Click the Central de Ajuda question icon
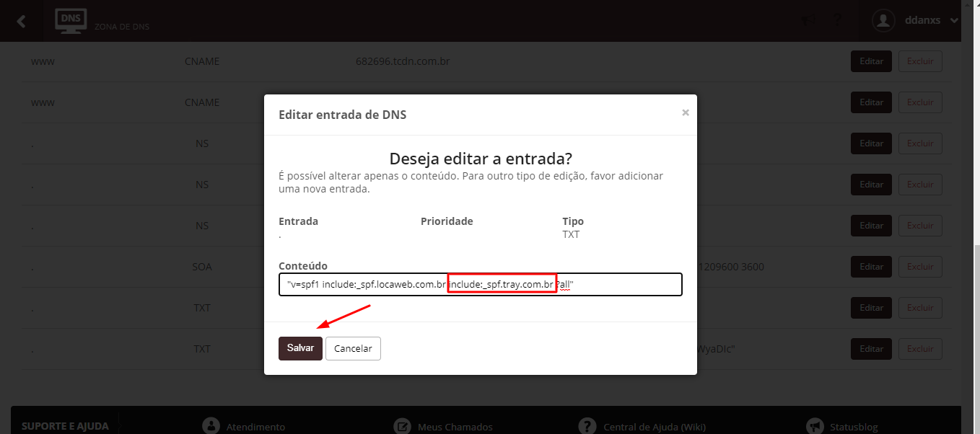The image size is (980, 434). tap(587, 425)
